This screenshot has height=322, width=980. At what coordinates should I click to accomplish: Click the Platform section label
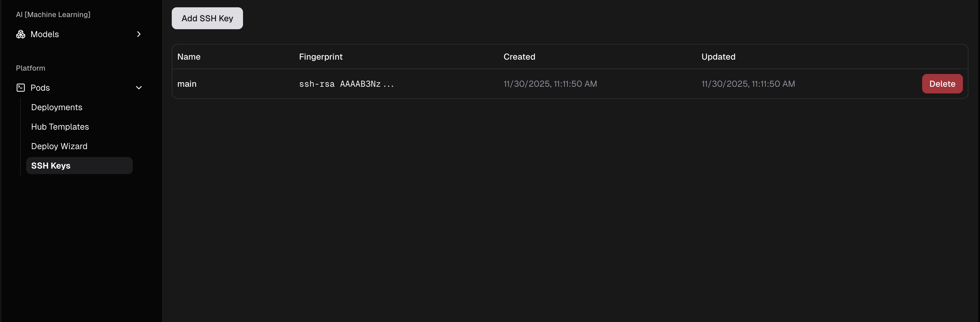click(30, 68)
